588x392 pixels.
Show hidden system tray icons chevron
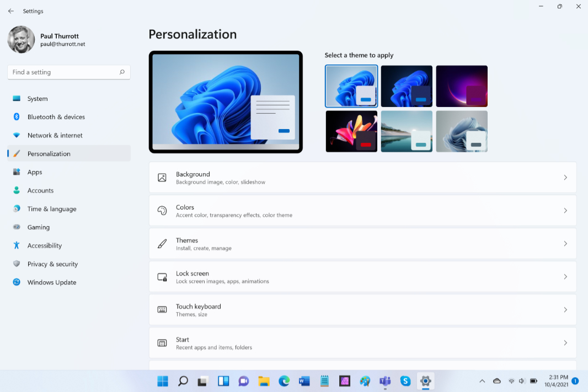482,381
